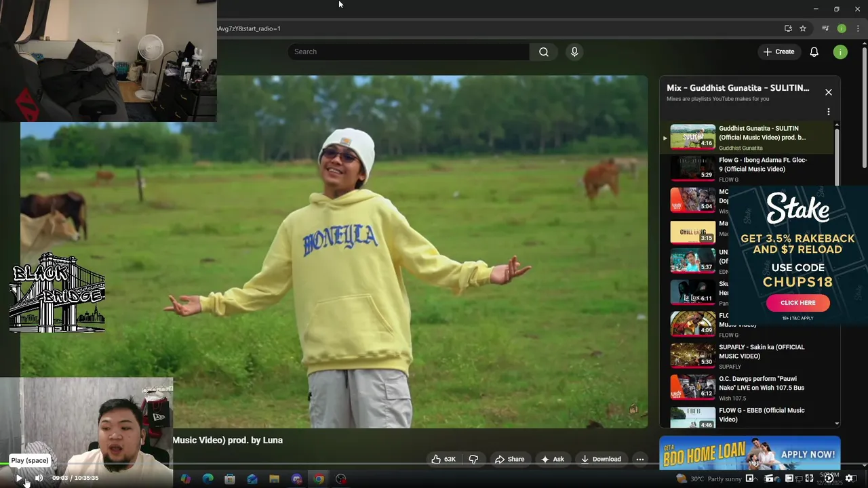The height and width of the screenshot is (488, 868).
Task: Start voice search with microphone icon
Action: coord(574,52)
